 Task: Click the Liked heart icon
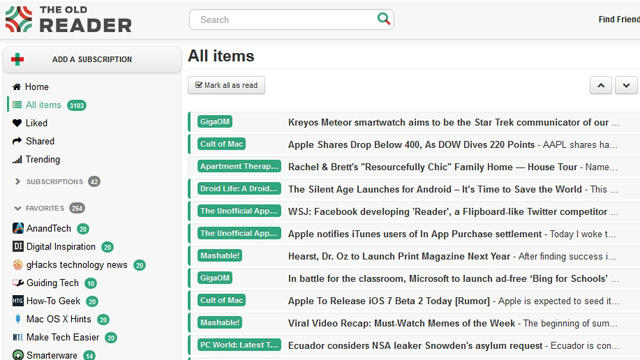[17, 123]
